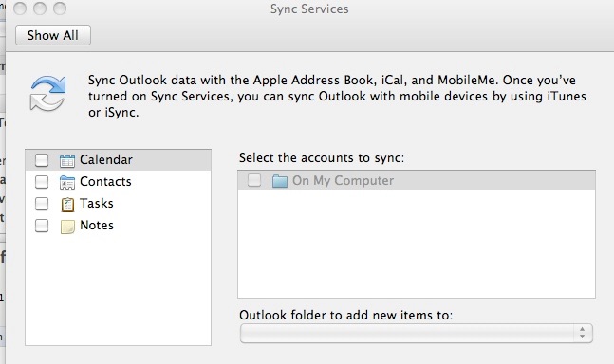Toggle the On My Computer account checkbox
Image resolution: width=614 pixels, height=364 pixels.
pos(254,180)
